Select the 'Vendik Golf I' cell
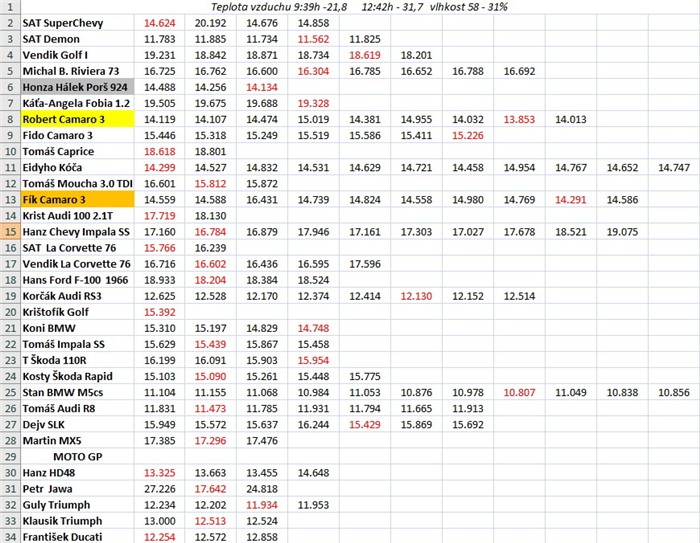The height and width of the screenshot is (543, 700). coord(77,55)
